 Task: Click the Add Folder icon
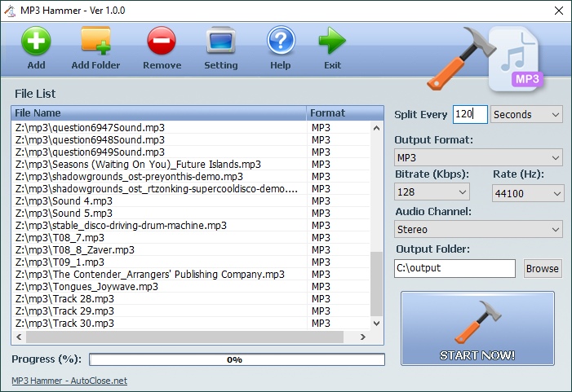(x=95, y=41)
